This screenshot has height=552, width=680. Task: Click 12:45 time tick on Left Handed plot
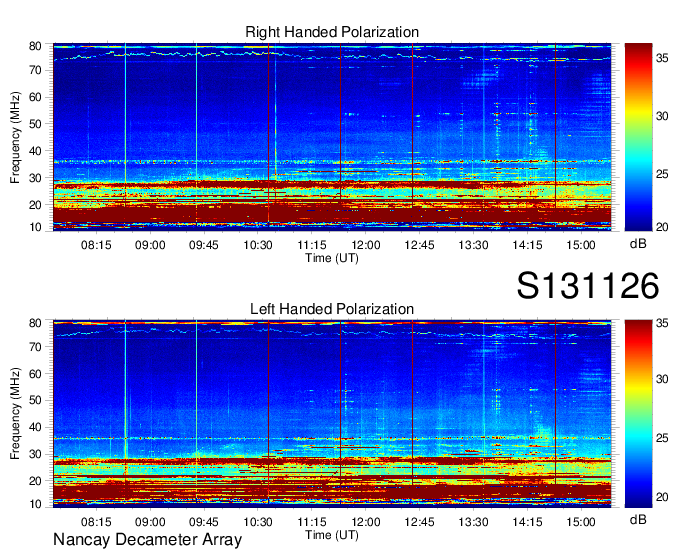419,522
